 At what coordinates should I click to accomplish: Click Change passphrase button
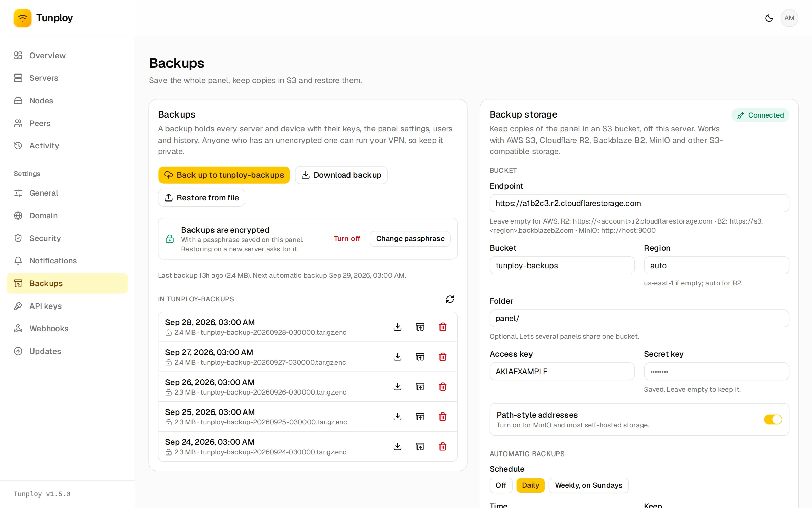pos(410,239)
